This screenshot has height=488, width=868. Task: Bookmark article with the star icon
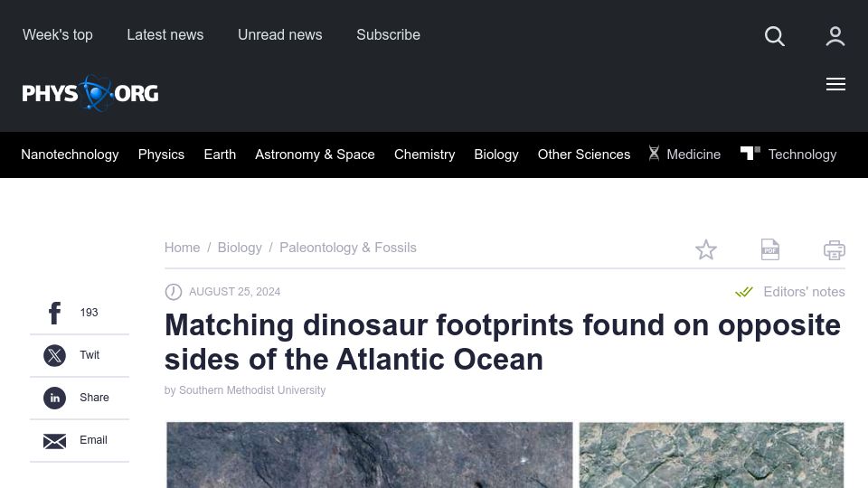(x=706, y=249)
